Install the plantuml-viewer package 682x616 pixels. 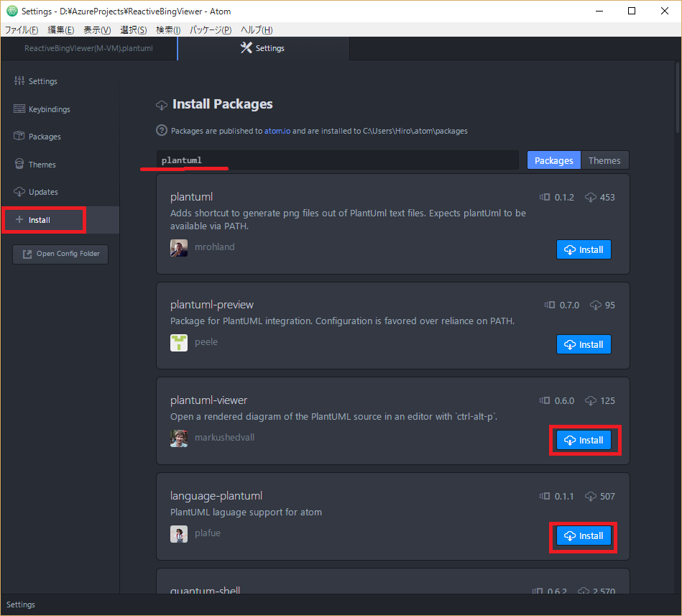pyautogui.click(x=584, y=440)
